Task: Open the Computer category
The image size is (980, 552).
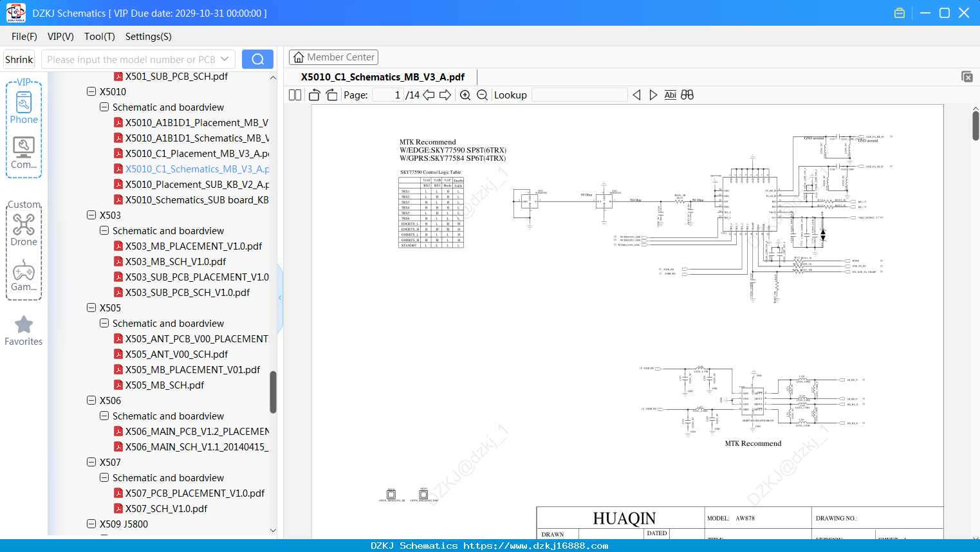Action: pyautogui.click(x=24, y=153)
